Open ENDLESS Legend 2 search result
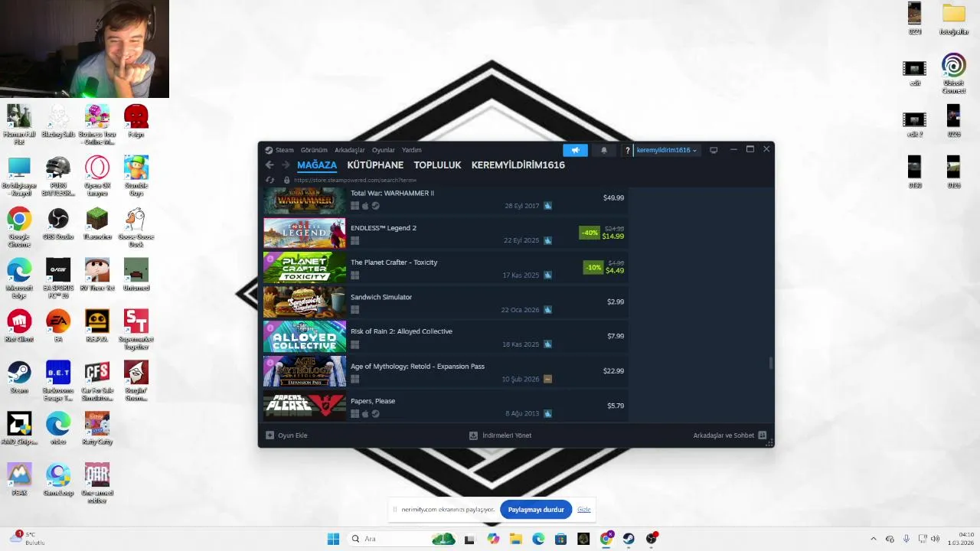Viewport: 980px width, 551px height. (x=446, y=233)
